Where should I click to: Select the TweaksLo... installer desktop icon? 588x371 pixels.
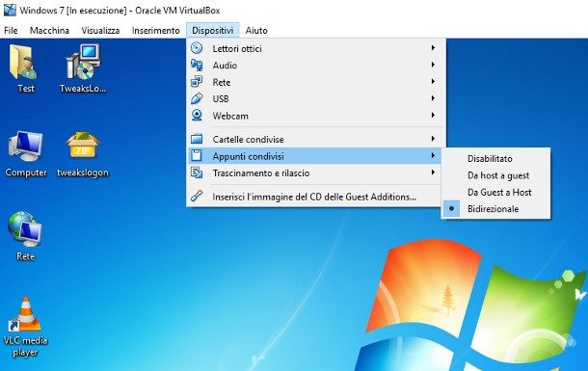(83, 62)
